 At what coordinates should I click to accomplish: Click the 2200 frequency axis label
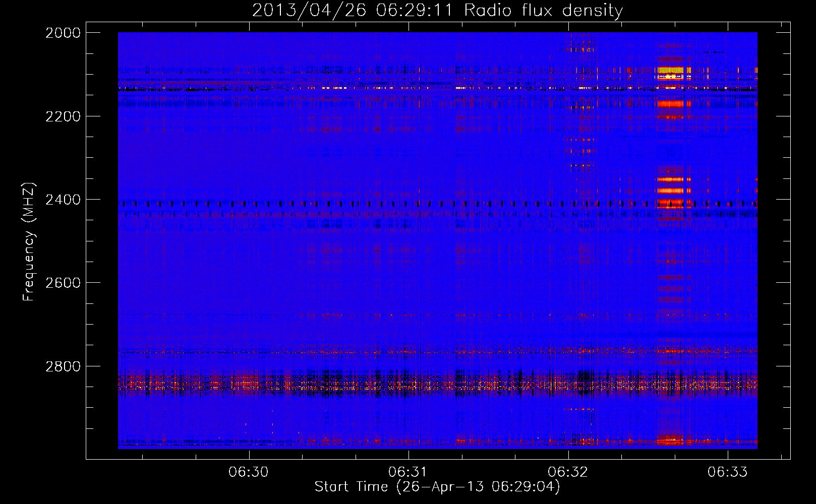pos(63,116)
